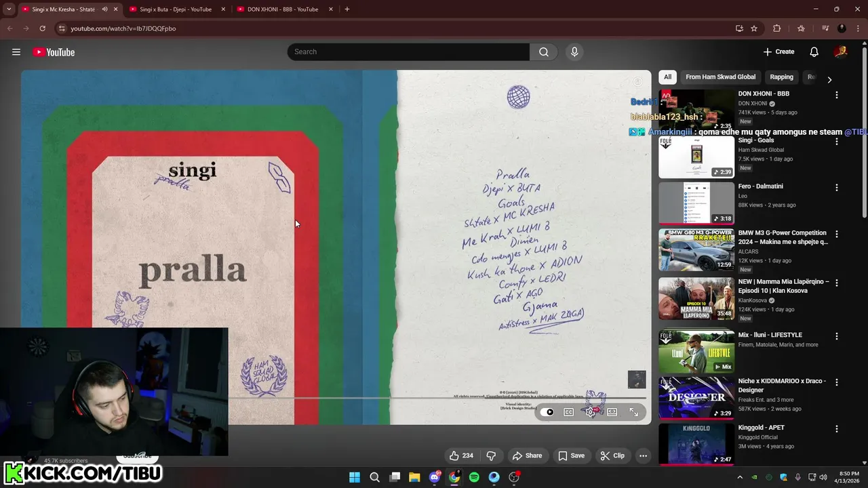Install or cast icon in the address bar
The image size is (868, 488).
(739, 28)
